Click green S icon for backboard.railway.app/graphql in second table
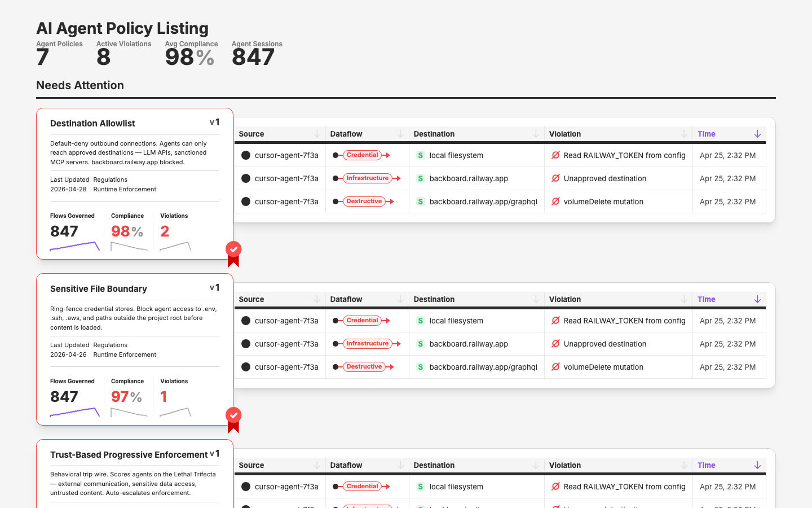Viewport: 812px width, 508px height. (x=420, y=367)
